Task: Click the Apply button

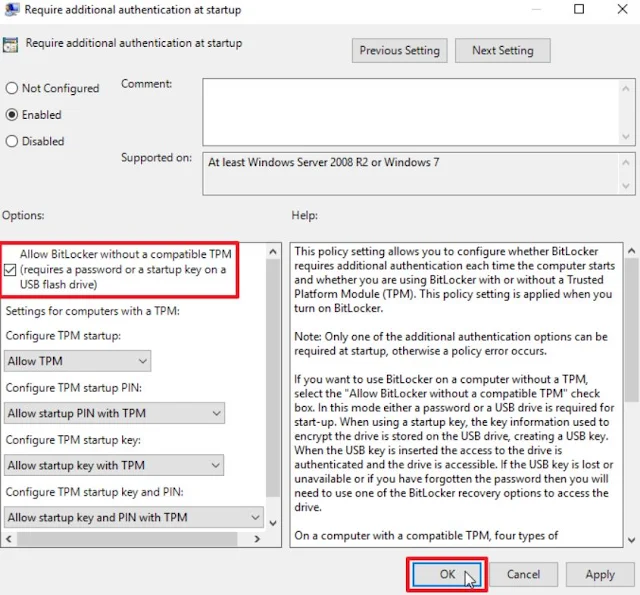Action: coord(600,574)
